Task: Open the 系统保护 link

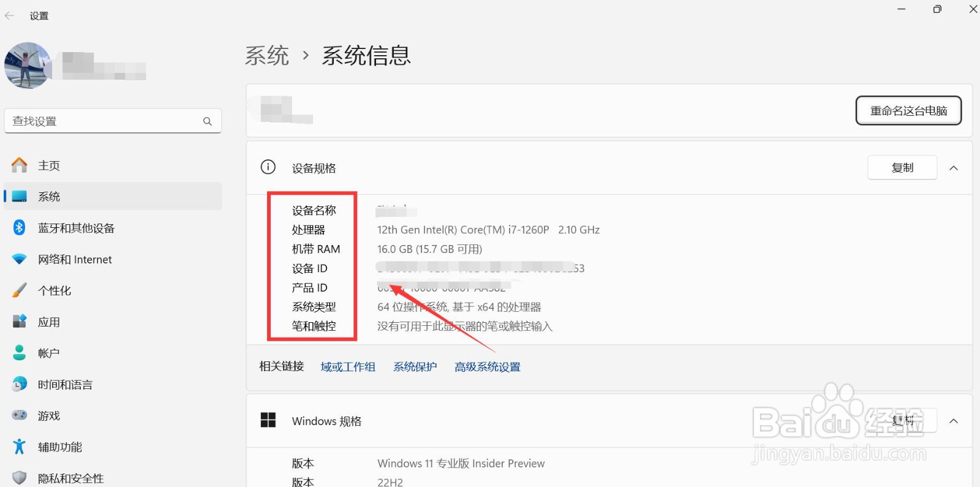Action: (x=415, y=367)
